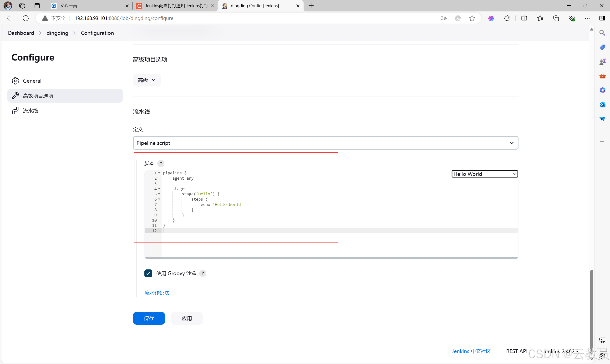Click the 流水线 pipeline icon
This screenshot has width=610, height=364.
click(15, 111)
